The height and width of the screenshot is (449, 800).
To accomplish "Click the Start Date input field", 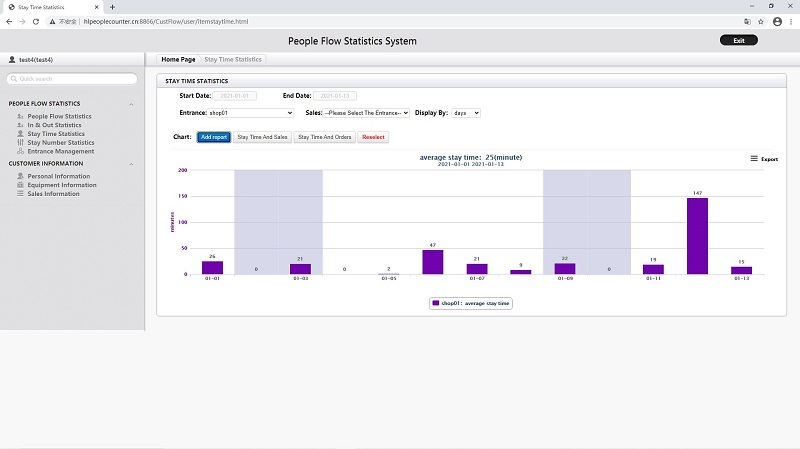I will tap(235, 96).
